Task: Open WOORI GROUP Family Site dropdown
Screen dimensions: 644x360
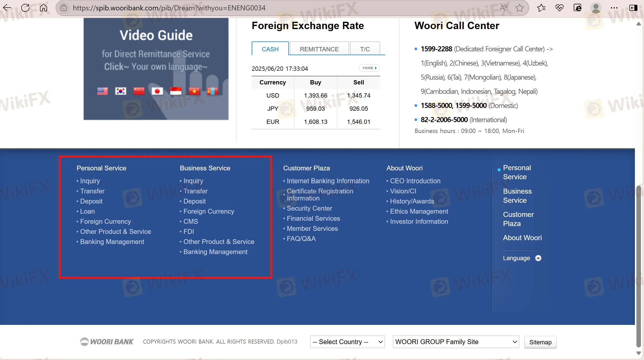Action: [456, 342]
